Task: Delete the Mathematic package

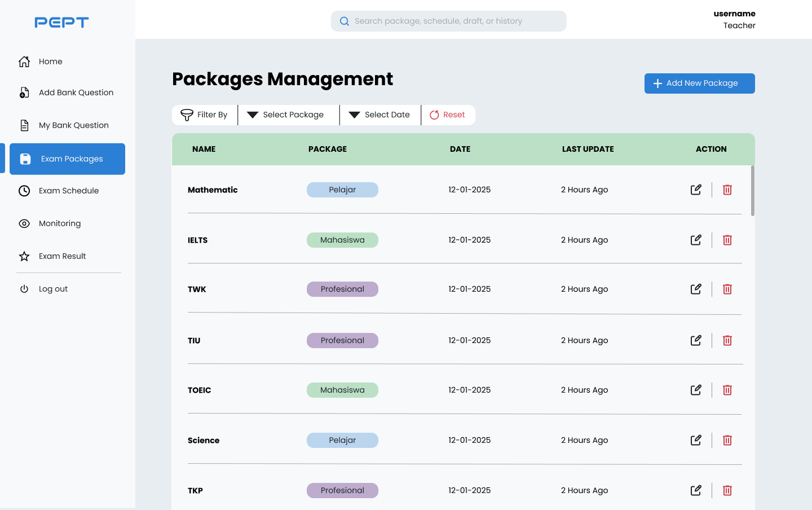Action: 727,190
